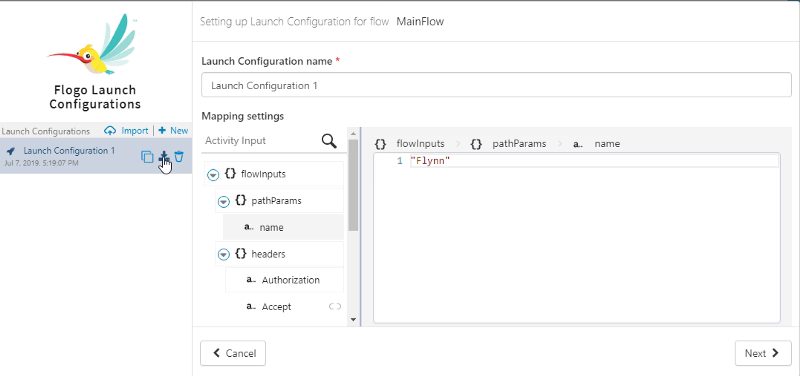
Task: Click the name breadcrumb label
Action: click(607, 144)
